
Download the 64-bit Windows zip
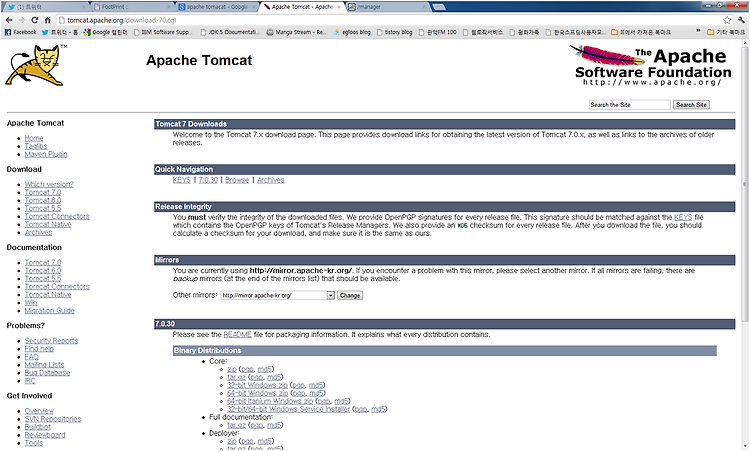click(258, 393)
